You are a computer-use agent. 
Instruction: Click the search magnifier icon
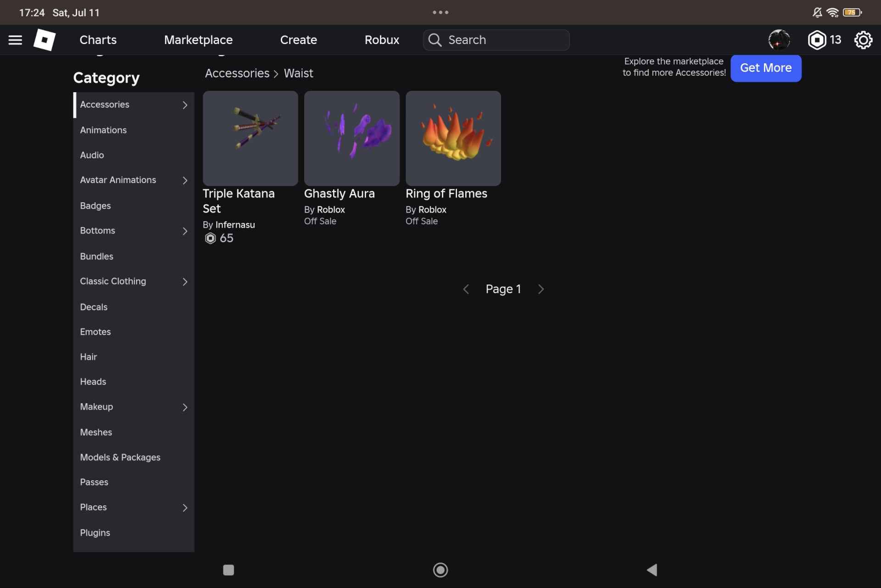click(x=435, y=40)
